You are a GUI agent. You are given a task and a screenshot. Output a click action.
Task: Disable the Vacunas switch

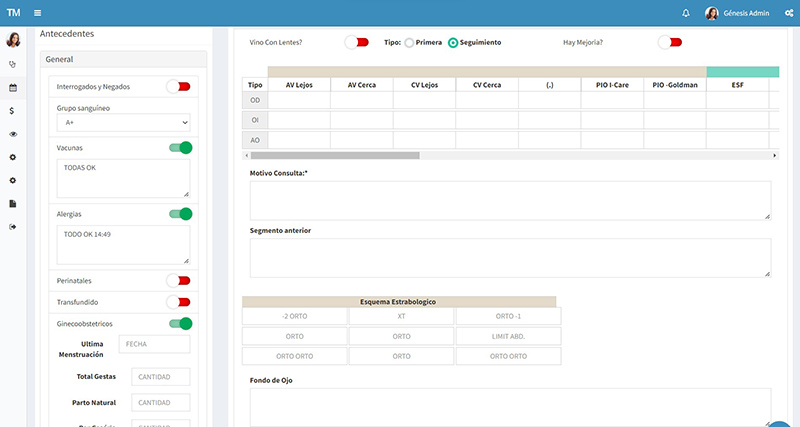point(181,148)
